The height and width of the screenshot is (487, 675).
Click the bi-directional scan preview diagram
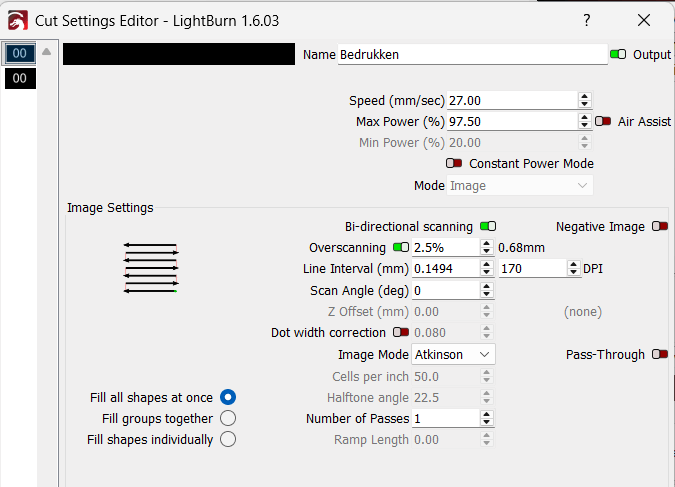(x=151, y=268)
